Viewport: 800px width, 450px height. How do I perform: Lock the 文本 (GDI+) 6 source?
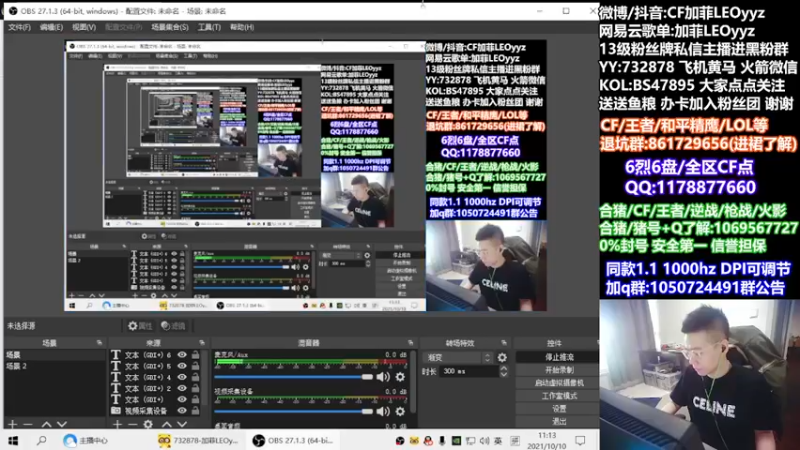point(195,355)
